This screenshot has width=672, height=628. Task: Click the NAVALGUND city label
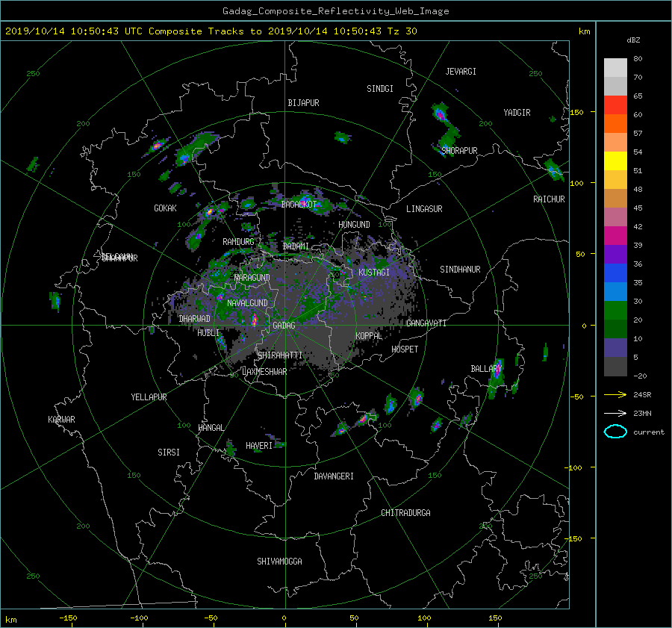point(247,302)
